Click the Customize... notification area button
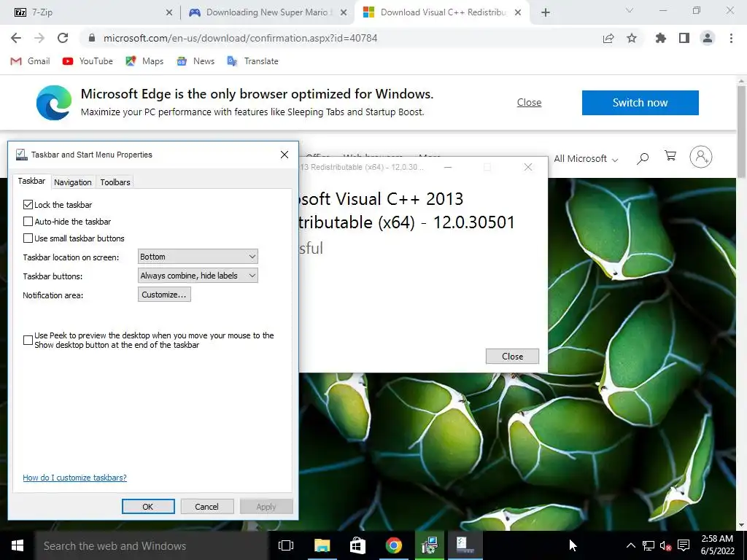The height and width of the screenshot is (560, 747). 164,295
